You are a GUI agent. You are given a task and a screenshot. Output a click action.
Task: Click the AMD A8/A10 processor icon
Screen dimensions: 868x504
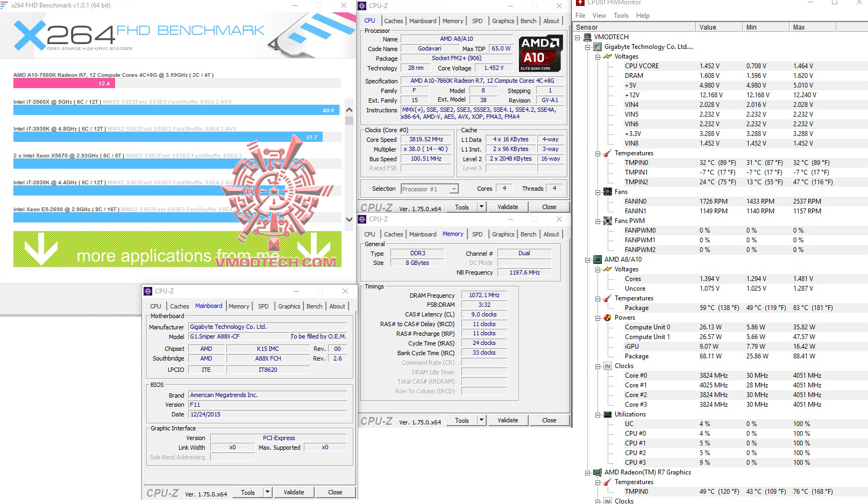(597, 260)
